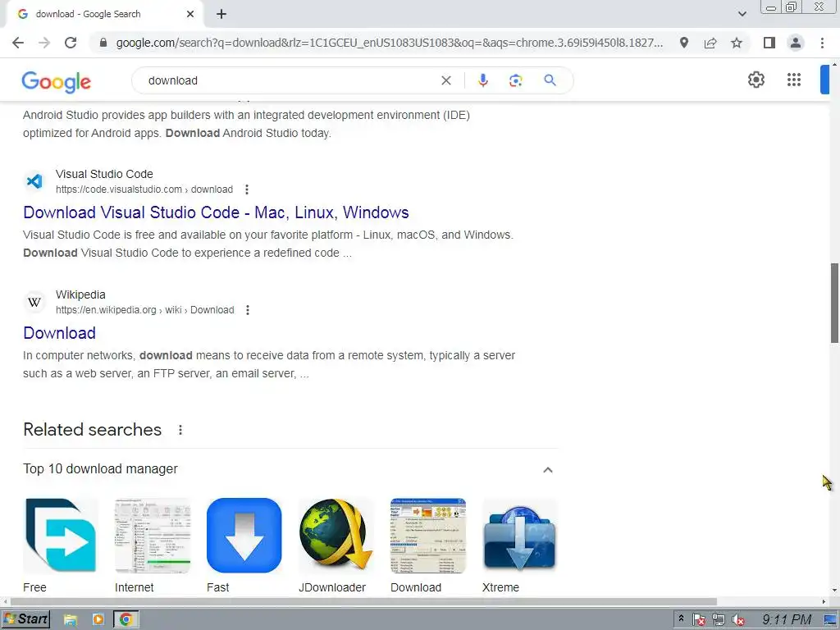Show hidden system tray icons
This screenshot has width=840, height=630.
coord(681,619)
